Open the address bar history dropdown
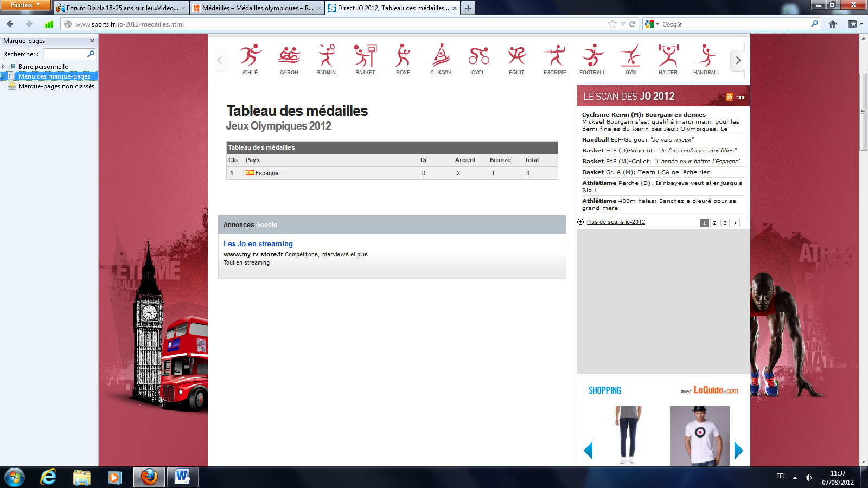 click(x=623, y=24)
